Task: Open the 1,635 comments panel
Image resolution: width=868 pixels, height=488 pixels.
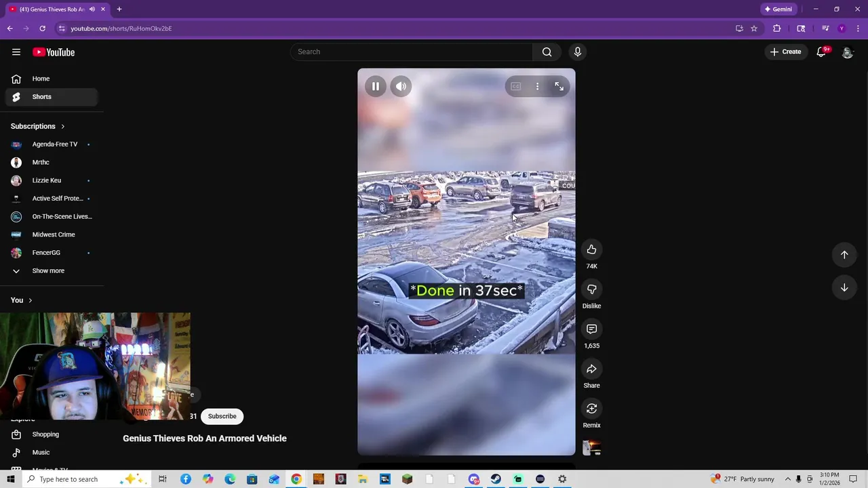Action: click(591, 329)
